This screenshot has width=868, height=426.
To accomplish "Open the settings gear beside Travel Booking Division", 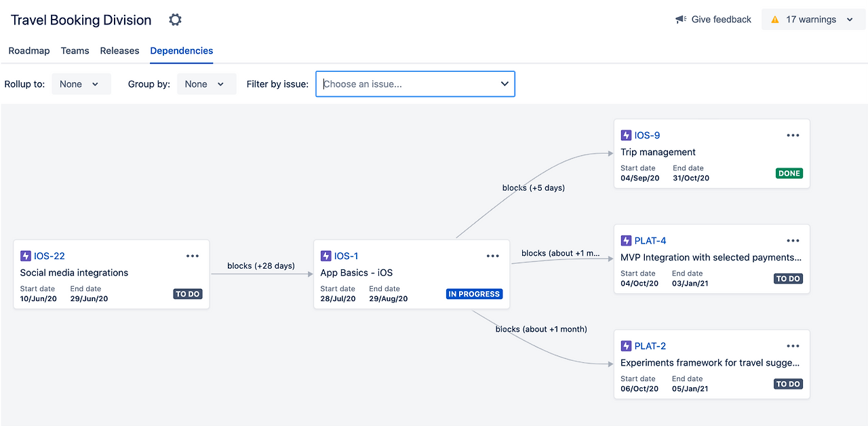I will click(175, 20).
